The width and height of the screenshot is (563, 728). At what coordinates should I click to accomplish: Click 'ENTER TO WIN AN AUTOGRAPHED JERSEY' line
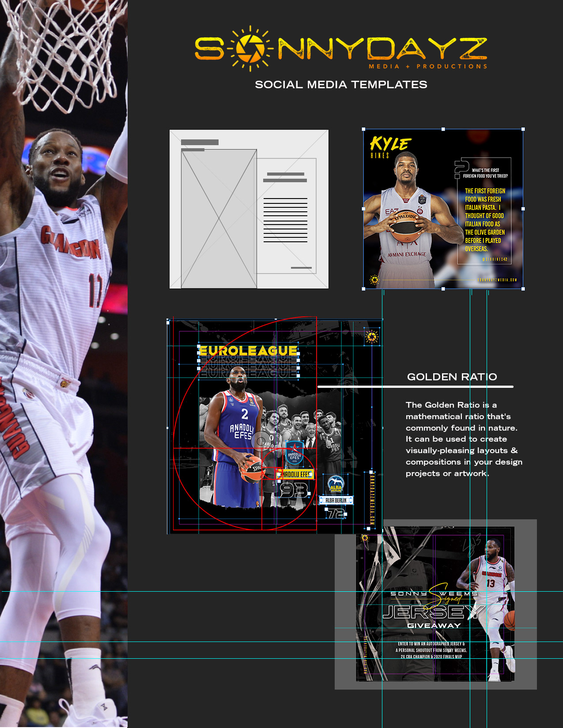pos(431,644)
